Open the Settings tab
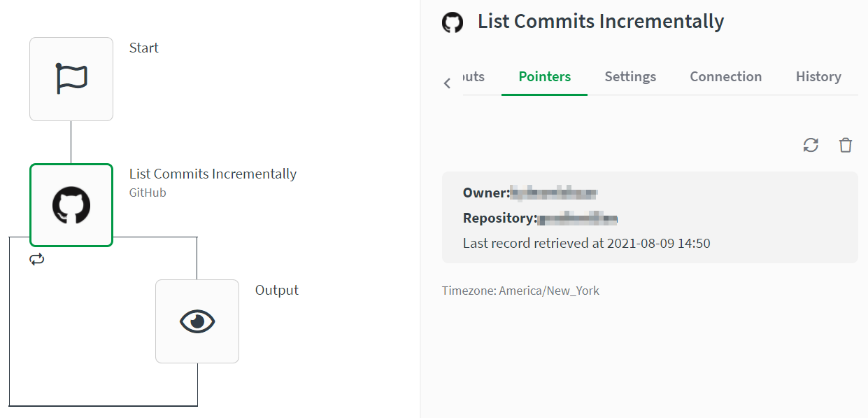Viewport: 868px width, 418px height. tap(630, 77)
